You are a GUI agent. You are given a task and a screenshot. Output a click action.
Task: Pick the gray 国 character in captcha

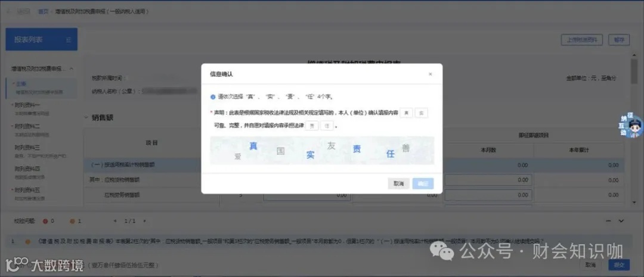[x=280, y=151]
